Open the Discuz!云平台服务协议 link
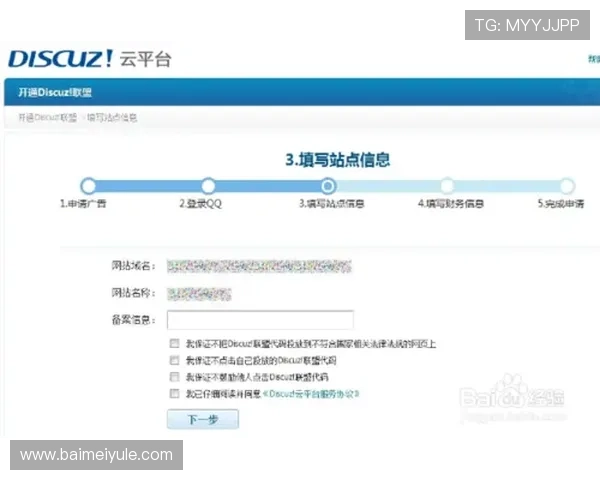The height and width of the screenshot is (480, 600). click(x=311, y=394)
